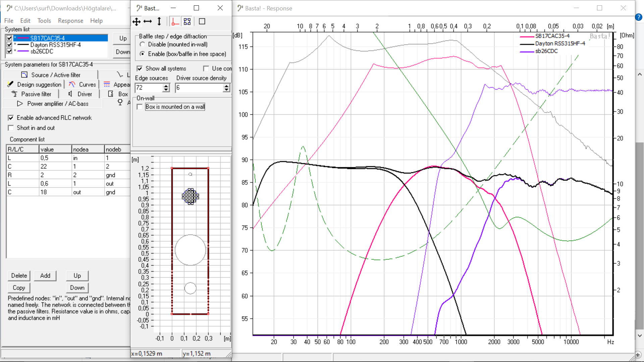Click the rectangle/baffle shape icon
Screen dimensions: 644x362
click(x=202, y=21)
